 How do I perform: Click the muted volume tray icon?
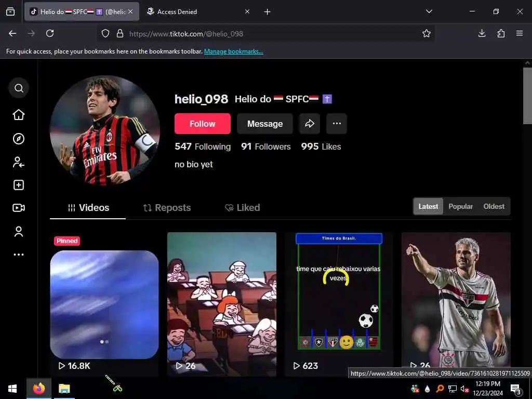coord(464,389)
